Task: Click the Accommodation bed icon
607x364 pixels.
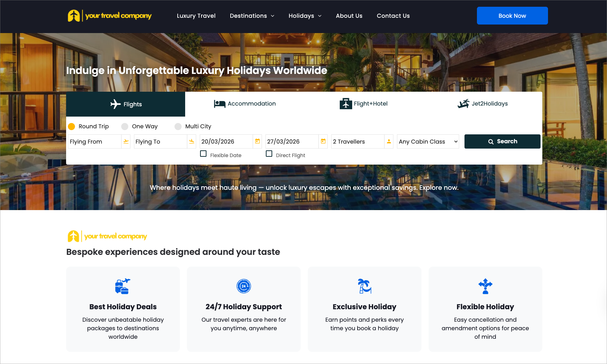Action: point(220,103)
